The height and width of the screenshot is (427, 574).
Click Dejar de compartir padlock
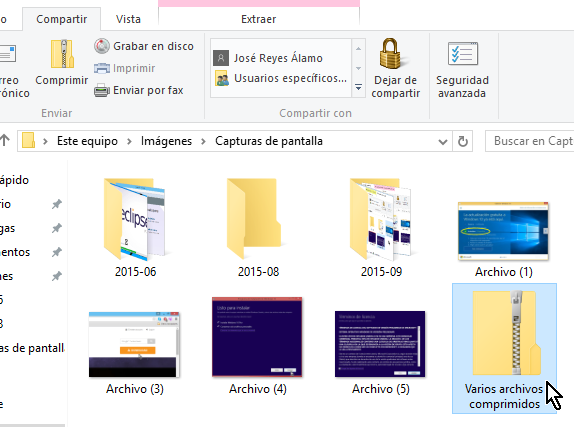395,68
